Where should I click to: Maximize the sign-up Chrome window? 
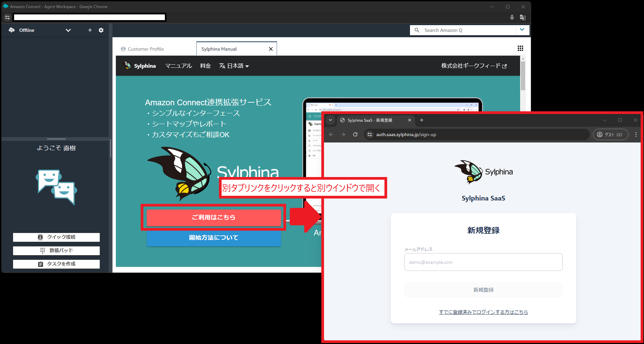pyautogui.click(x=620, y=120)
